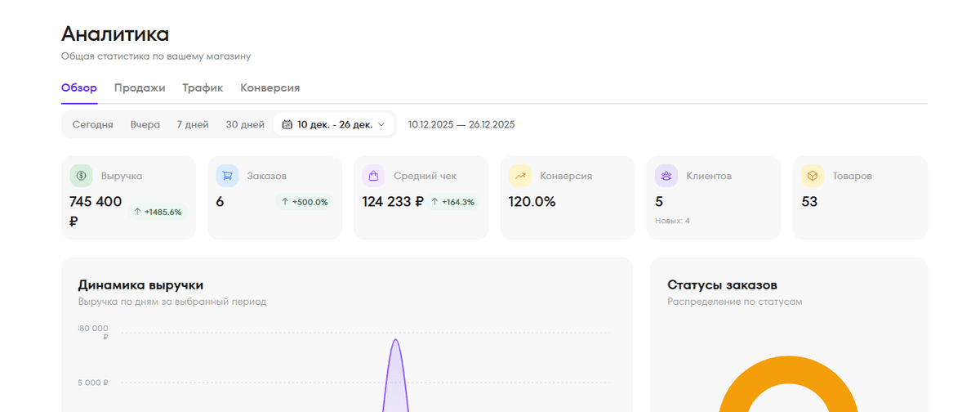
Task: Switch to the Трафик tab
Action: coord(203,88)
